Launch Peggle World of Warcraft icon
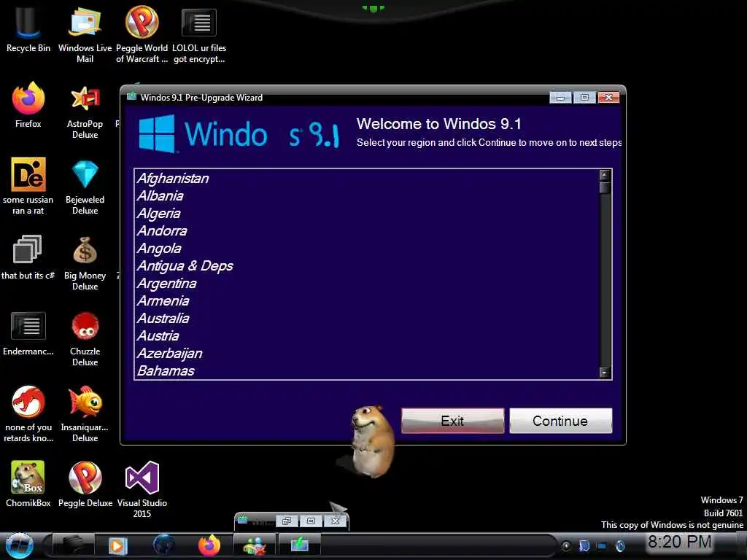The width and height of the screenshot is (747, 560). tap(142, 34)
